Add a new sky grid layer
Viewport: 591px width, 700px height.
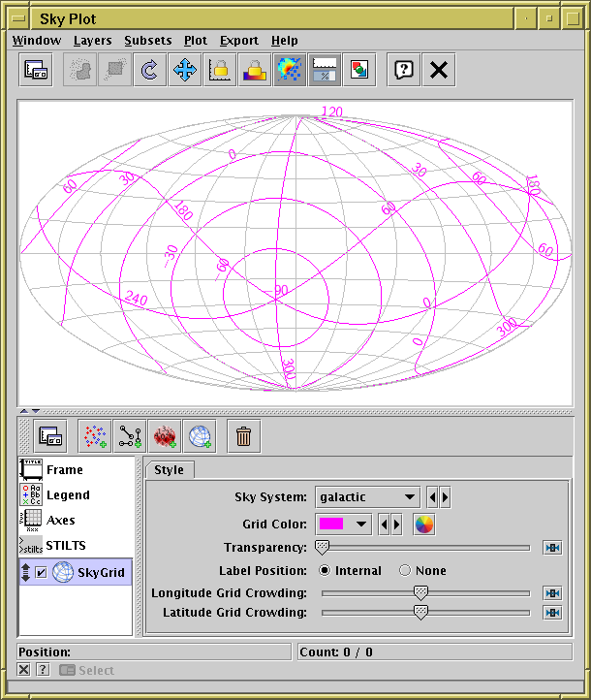point(199,437)
